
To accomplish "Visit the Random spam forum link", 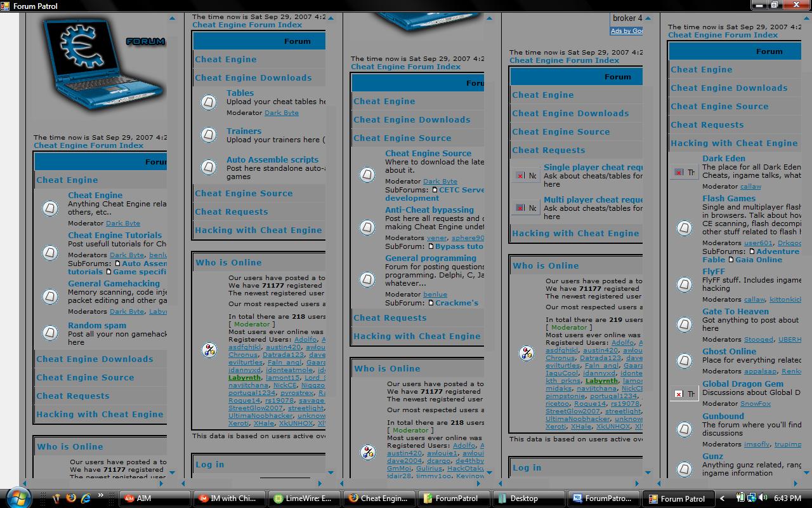I will [97, 326].
